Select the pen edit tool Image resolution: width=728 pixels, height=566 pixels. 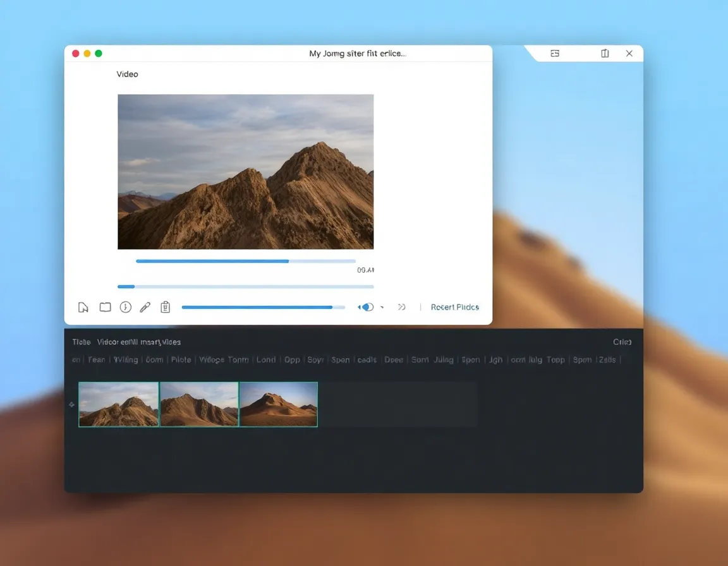click(x=145, y=307)
